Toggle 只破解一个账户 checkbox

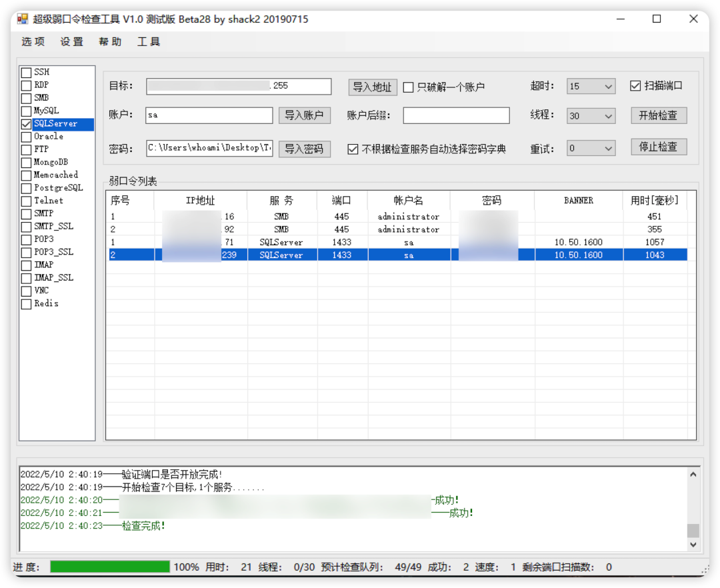pyautogui.click(x=408, y=87)
